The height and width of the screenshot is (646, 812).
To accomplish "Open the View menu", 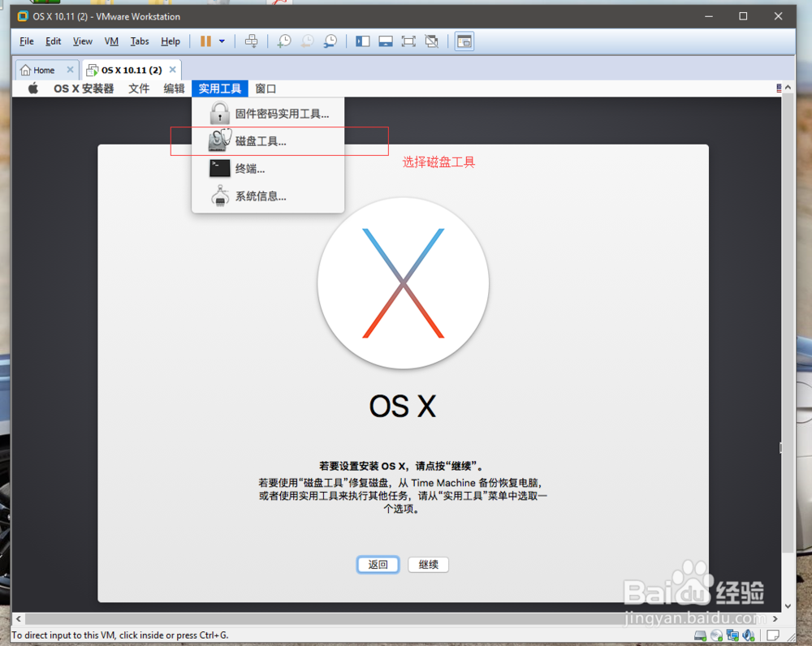I will point(82,41).
